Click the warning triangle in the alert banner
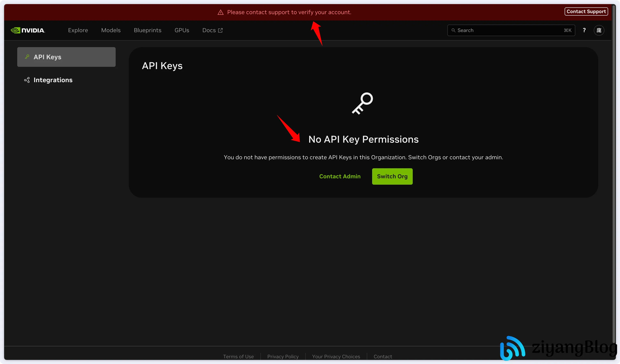This screenshot has width=620, height=364. 220,12
